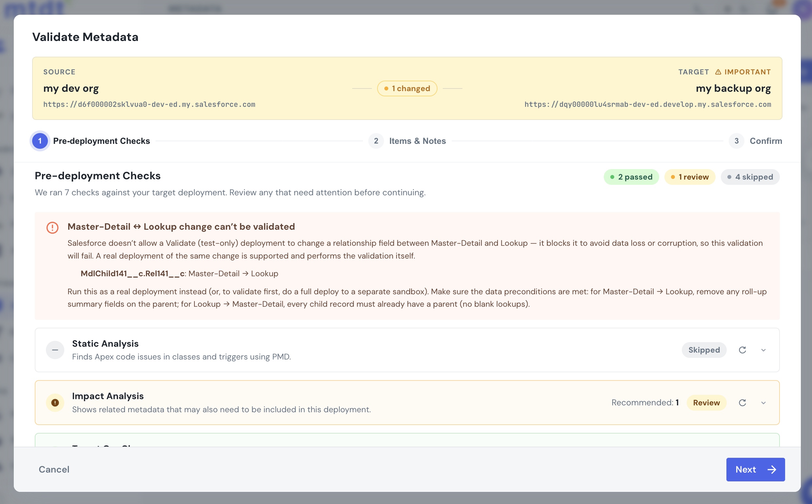Click the Validate Metadata dialog title
812x504 pixels.
[85, 37]
